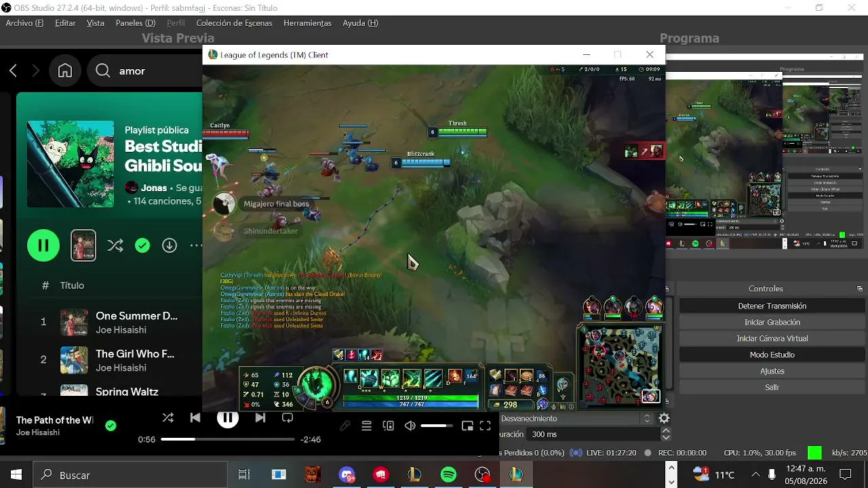Open Spotify Home
868x488 pixels.
pos(65,70)
